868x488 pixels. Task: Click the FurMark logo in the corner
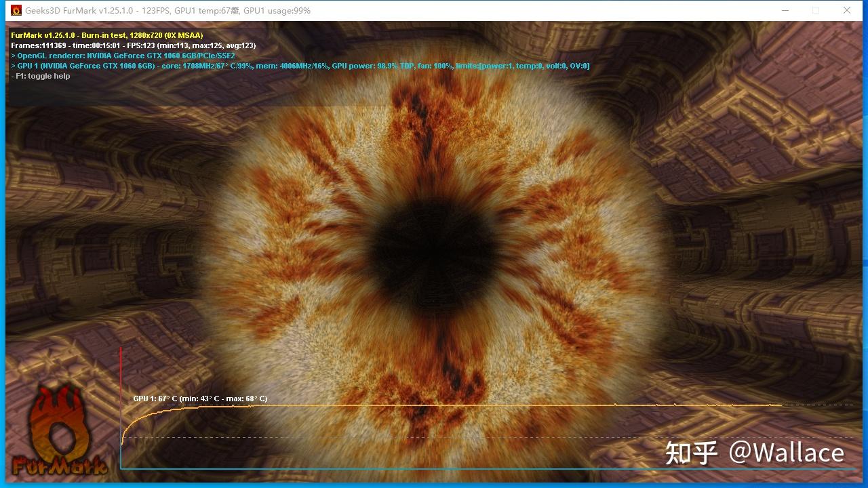[60, 430]
